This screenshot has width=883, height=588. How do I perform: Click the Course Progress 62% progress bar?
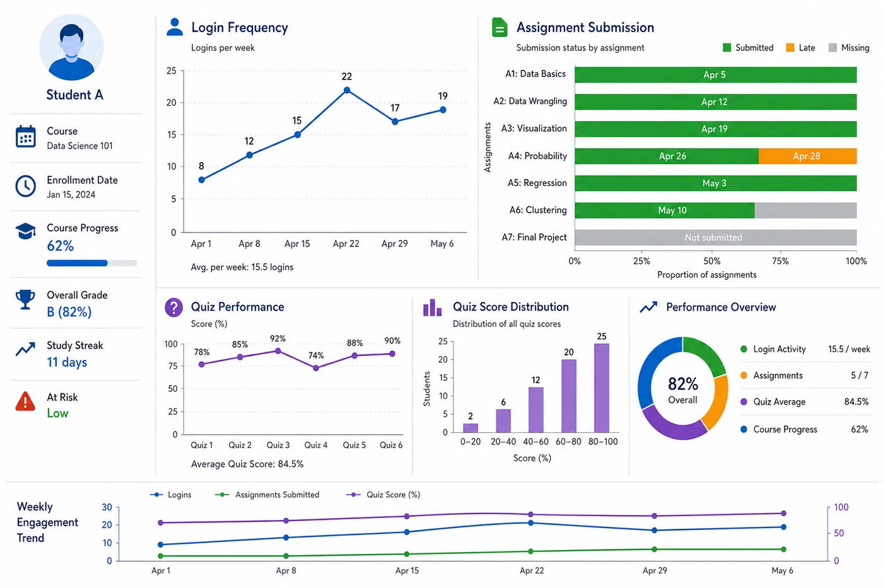tap(92, 263)
